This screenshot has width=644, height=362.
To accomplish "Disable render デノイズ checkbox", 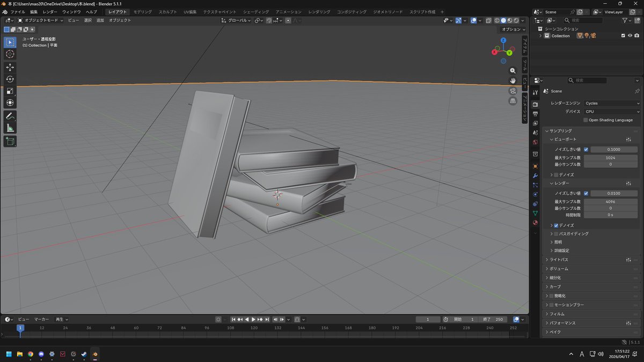I will coord(556,225).
